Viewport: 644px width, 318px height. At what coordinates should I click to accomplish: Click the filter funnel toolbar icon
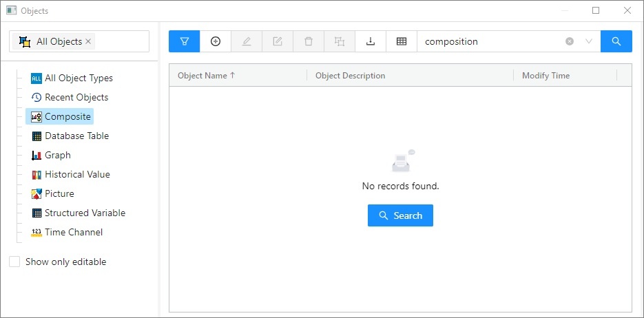pos(185,41)
